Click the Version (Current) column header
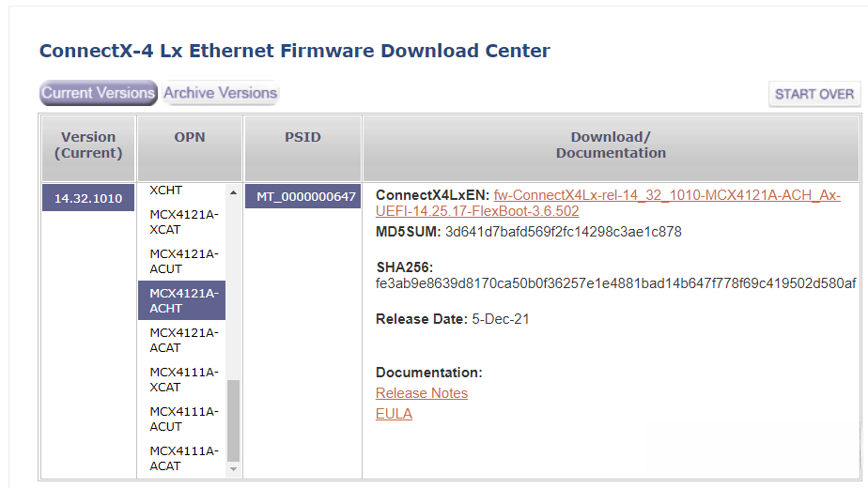This screenshot has width=868, height=488. click(88, 148)
